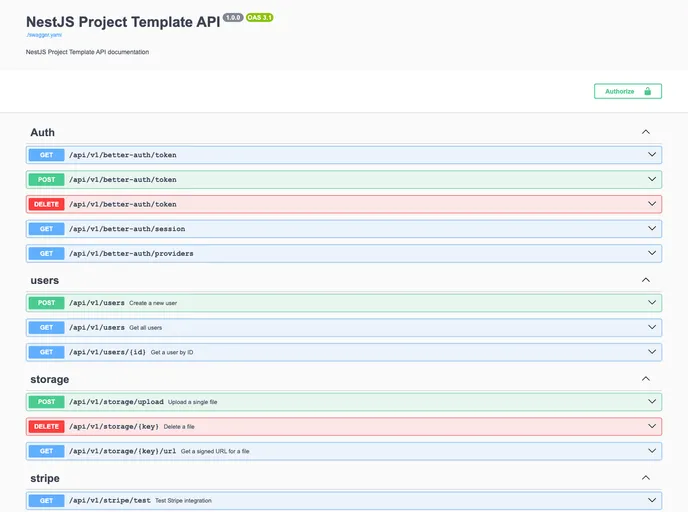The image size is (688, 512).
Task: Collapse the Auth section
Action: (x=645, y=132)
